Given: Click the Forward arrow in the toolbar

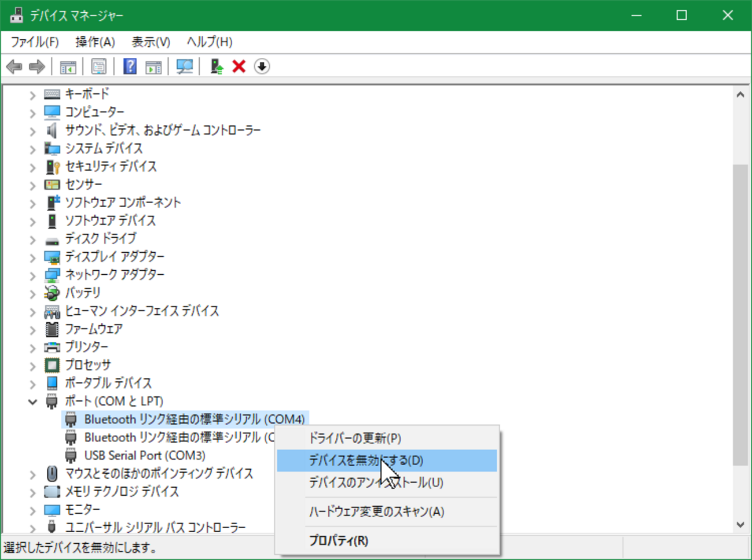Looking at the screenshot, I should coord(37,67).
